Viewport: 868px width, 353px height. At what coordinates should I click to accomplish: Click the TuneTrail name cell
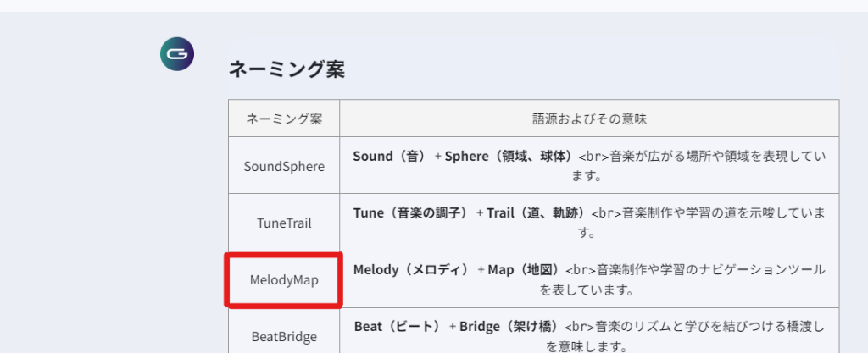pyautogui.click(x=284, y=223)
